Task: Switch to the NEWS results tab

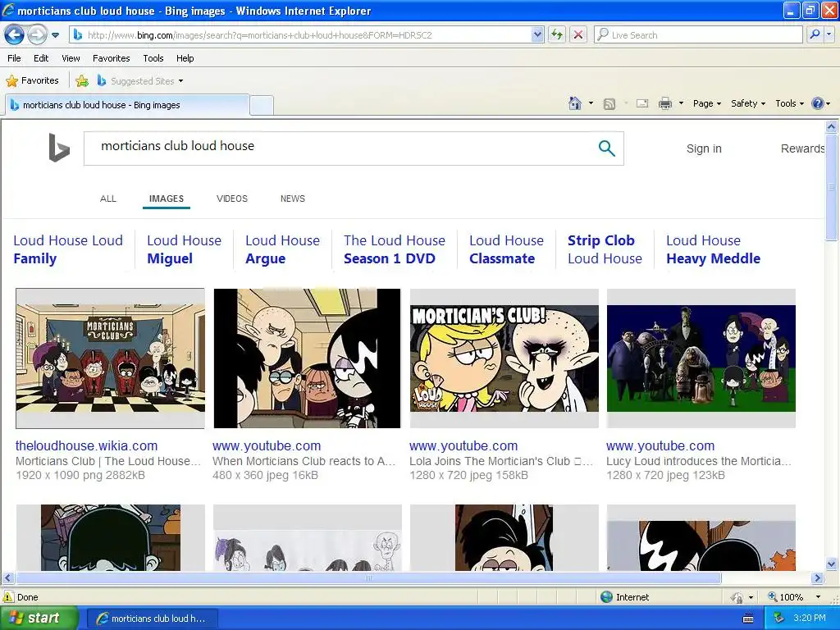Action: (293, 199)
